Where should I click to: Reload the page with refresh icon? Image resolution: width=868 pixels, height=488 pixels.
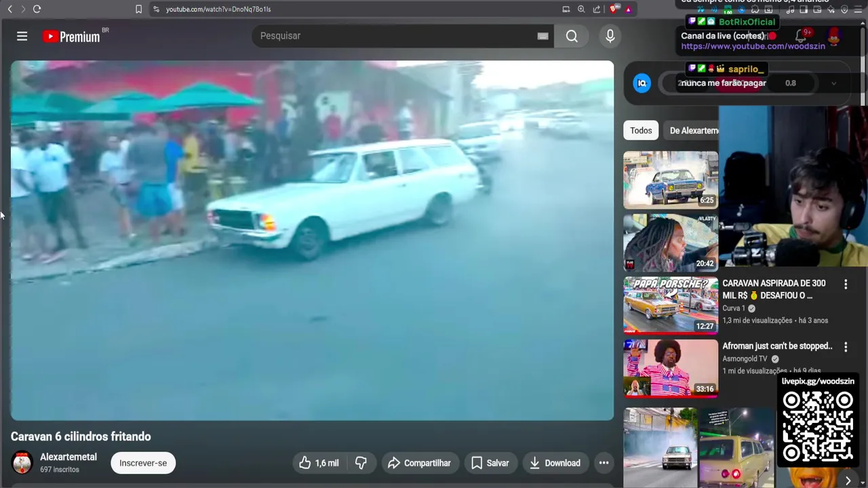[37, 9]
